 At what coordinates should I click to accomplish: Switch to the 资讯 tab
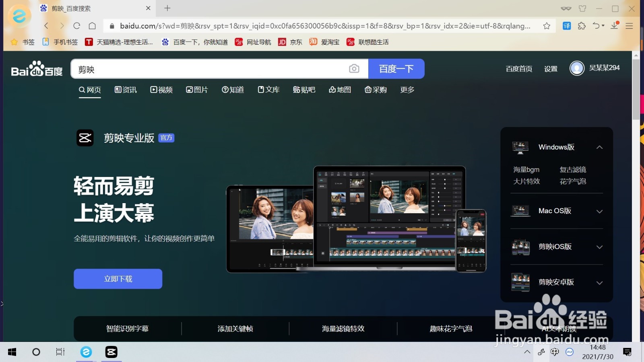pos(126,90)
